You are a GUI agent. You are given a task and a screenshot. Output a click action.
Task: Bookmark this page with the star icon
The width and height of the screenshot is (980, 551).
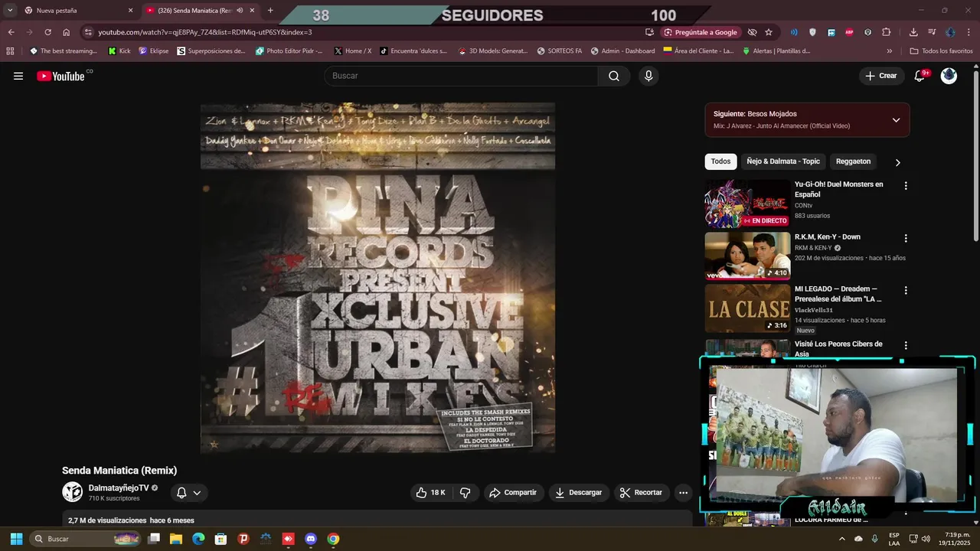[x=769, y=32]
